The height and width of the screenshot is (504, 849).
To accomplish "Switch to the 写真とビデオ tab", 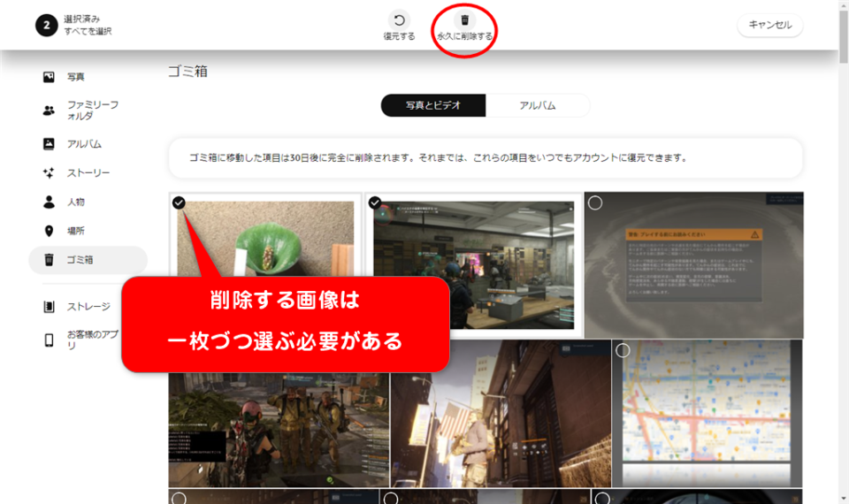I will coord(433,105).
